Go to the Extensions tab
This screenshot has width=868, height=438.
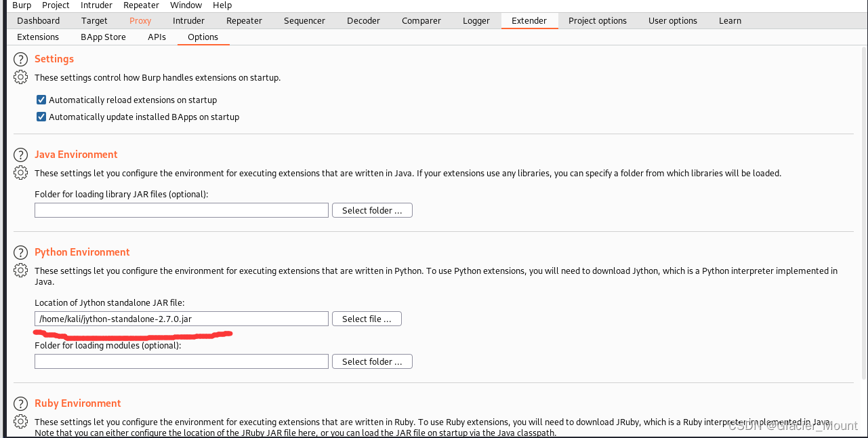[x=37, y=37]
